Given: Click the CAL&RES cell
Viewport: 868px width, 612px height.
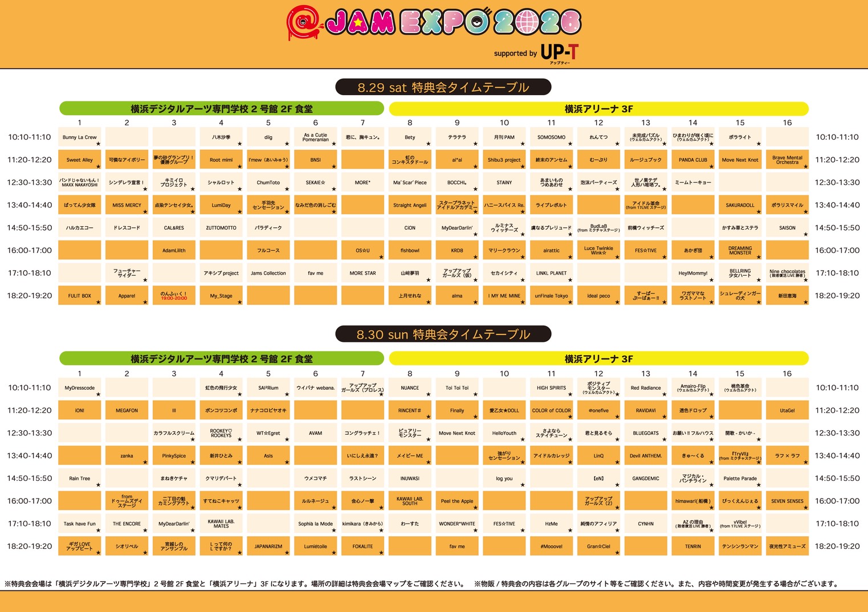Looking at the screenshot, I should 174,228.
